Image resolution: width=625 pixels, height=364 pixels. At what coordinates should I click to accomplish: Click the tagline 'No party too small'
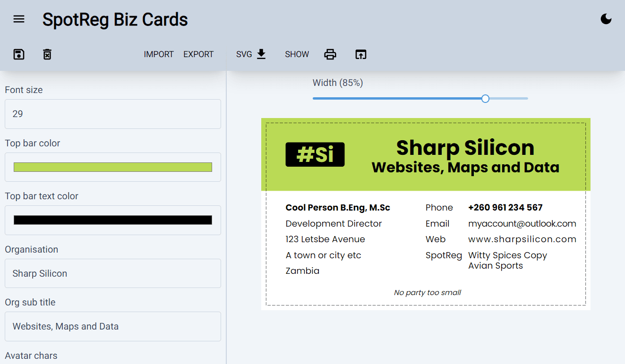[428, 292]
